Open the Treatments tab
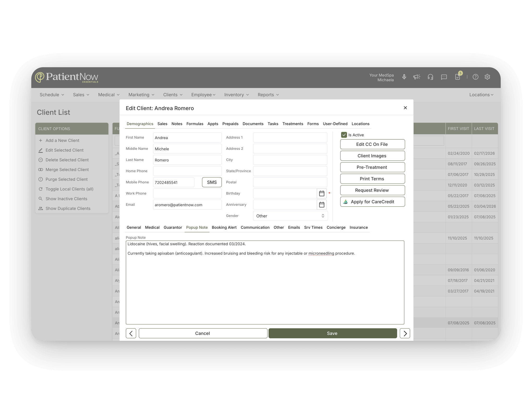 click(293, 124)
